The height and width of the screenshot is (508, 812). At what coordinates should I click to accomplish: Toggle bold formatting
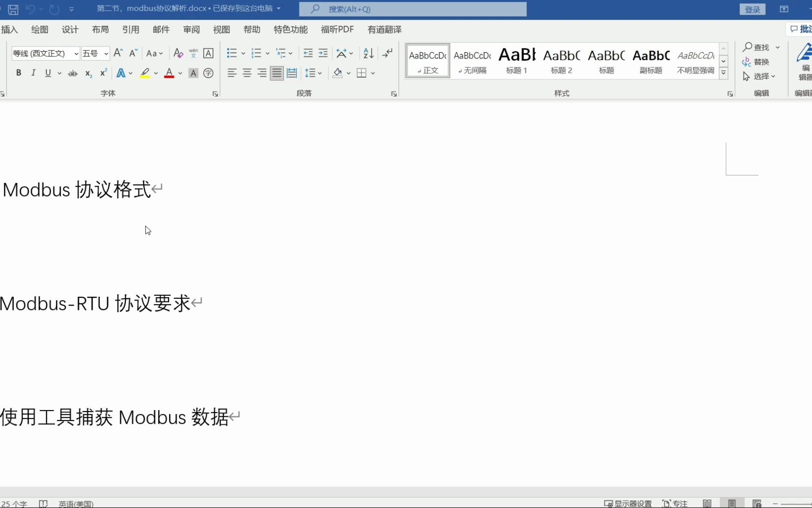[x=18, y=73]
